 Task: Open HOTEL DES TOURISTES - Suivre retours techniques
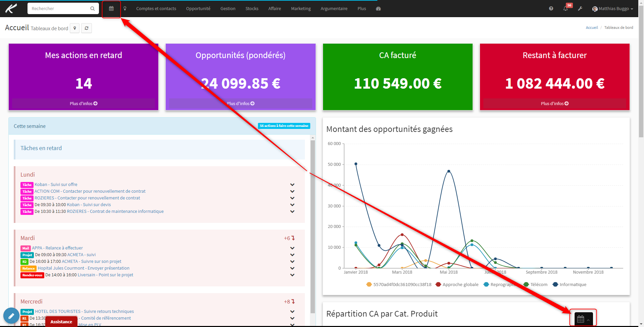pyautogui.click(x=84, y=312)
